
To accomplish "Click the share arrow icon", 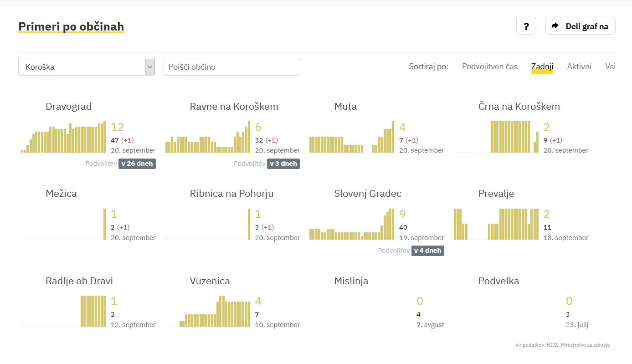I will (x=555, y=26).
